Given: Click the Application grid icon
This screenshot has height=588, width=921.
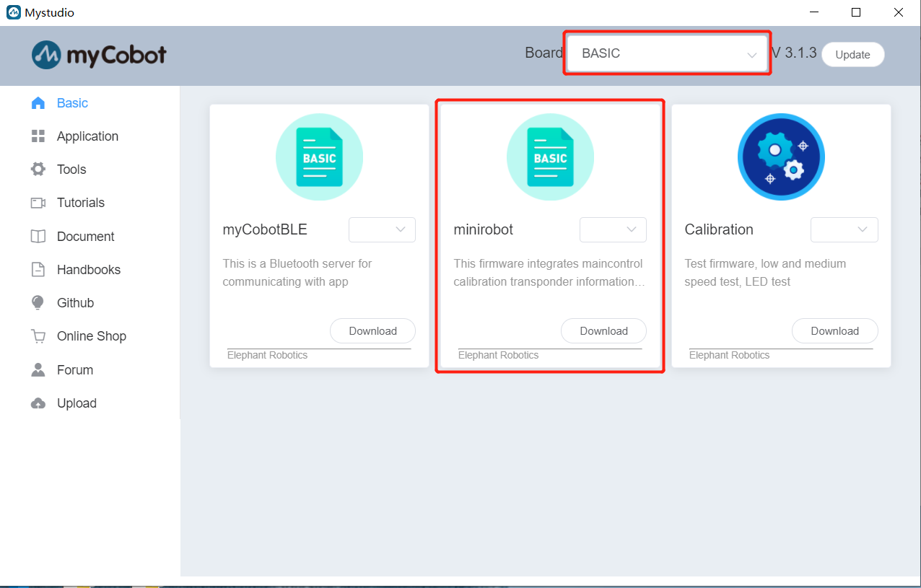Looking at the screenshot, I should (x=38, y=136).
